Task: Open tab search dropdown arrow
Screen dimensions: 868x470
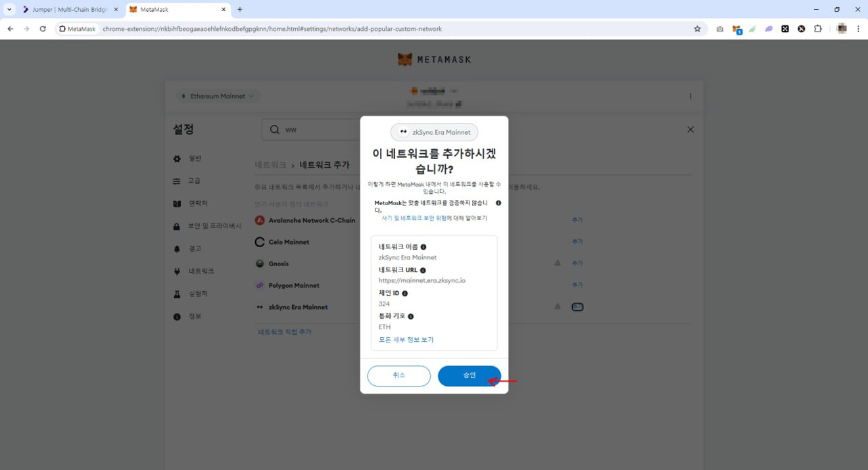Action: tap(9, 10)
